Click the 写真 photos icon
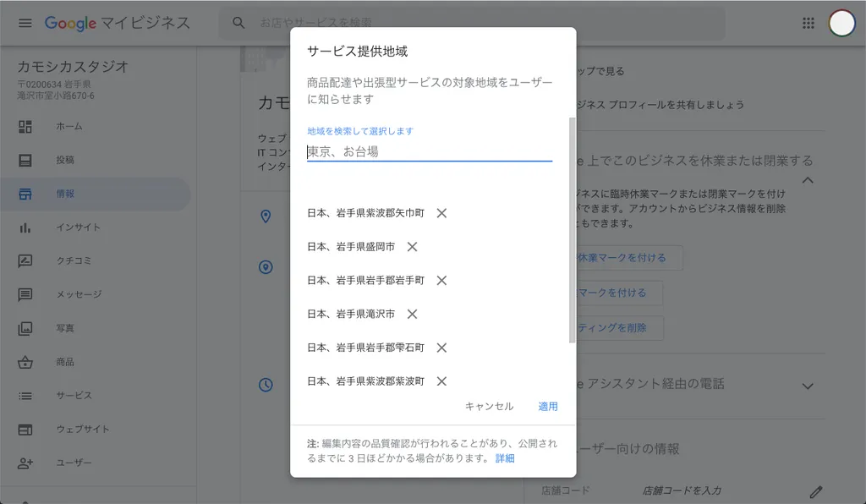The image size is (866, 504). coord(25,328)
